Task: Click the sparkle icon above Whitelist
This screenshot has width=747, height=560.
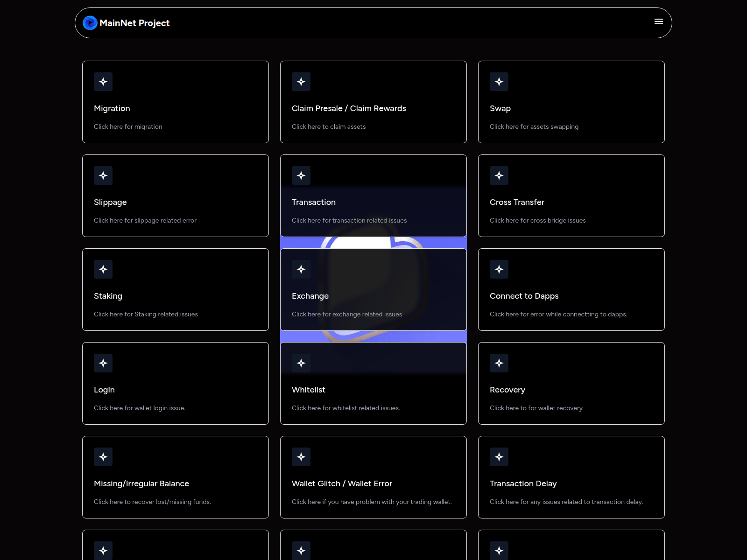Action: point(301,363)
